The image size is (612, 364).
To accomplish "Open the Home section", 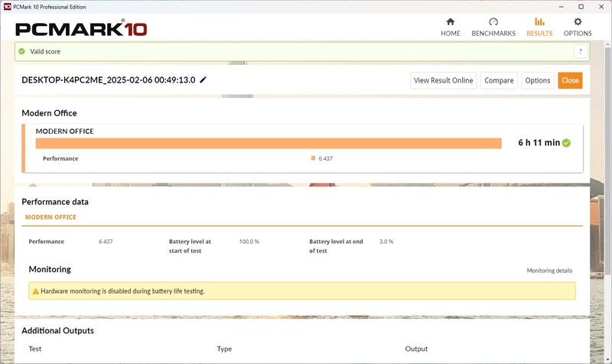I will (x=451, y=28).
